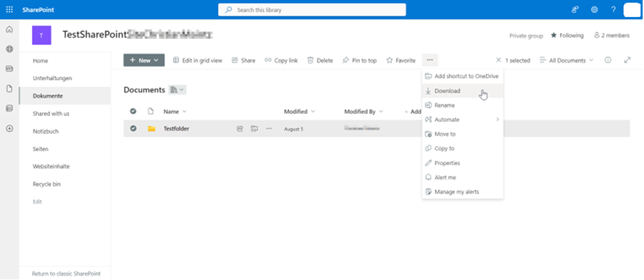Open the My lists icon in left rail

(9, 108)
